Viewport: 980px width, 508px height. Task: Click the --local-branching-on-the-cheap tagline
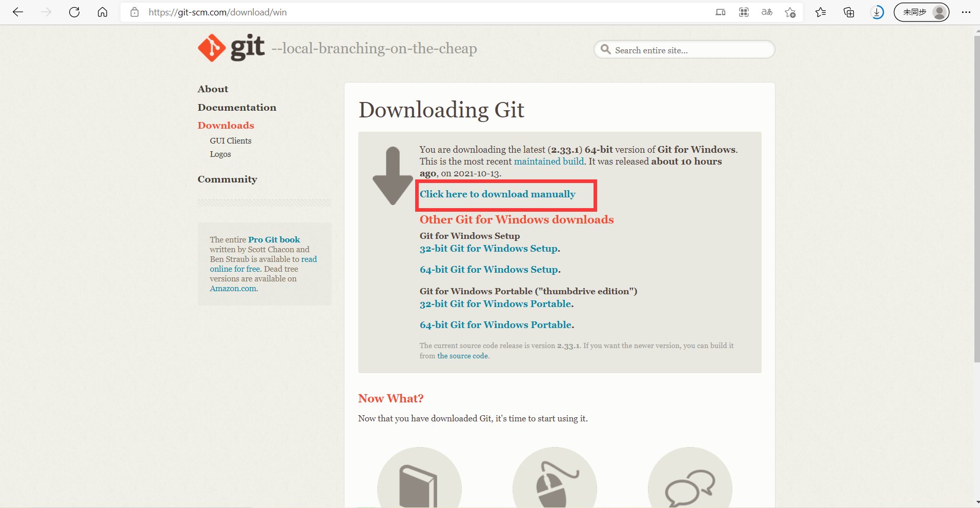tap(374, 49)
